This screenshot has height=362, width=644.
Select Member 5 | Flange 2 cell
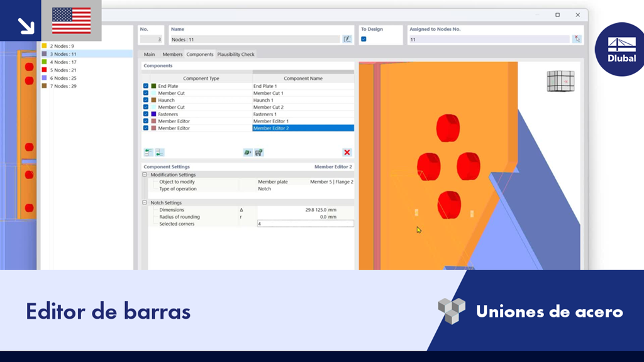(x=331, y=182)
